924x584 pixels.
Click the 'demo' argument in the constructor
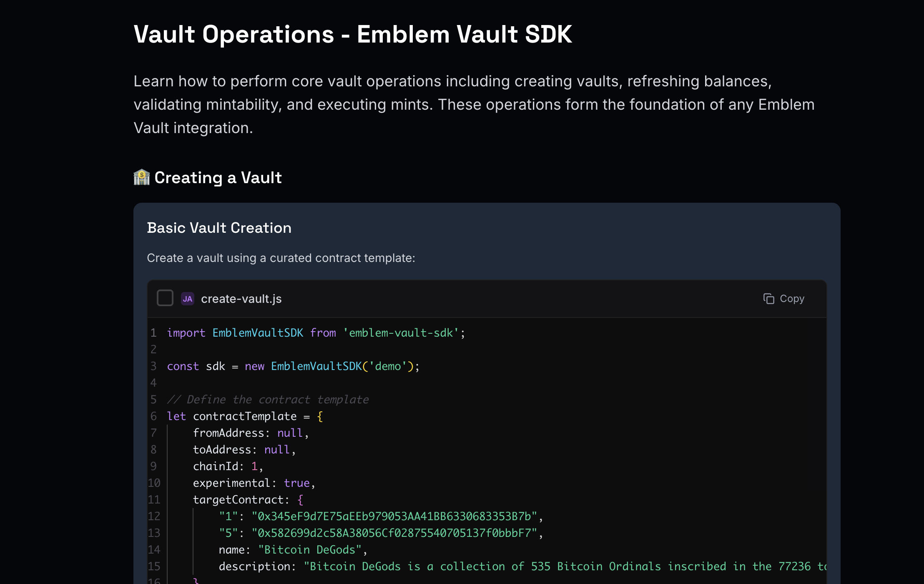point(388,366)
